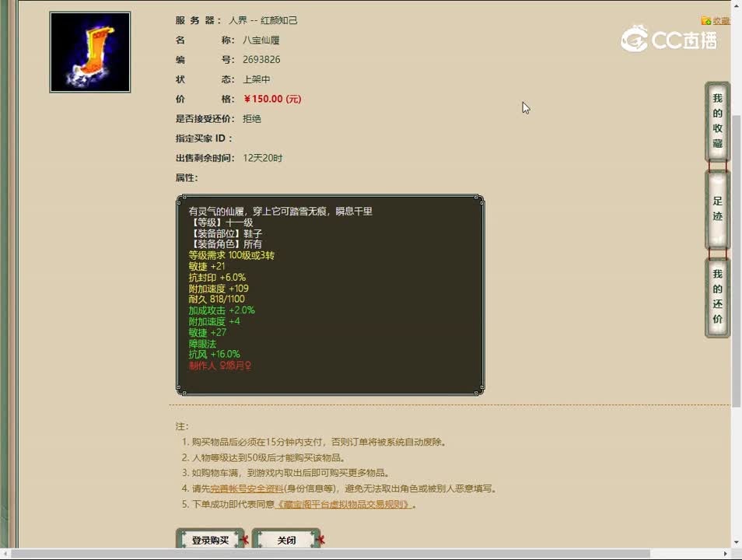Screen dimensions: 742x560
Task: Click the scrollbar up arrow
Action: [x=736, y=7]
